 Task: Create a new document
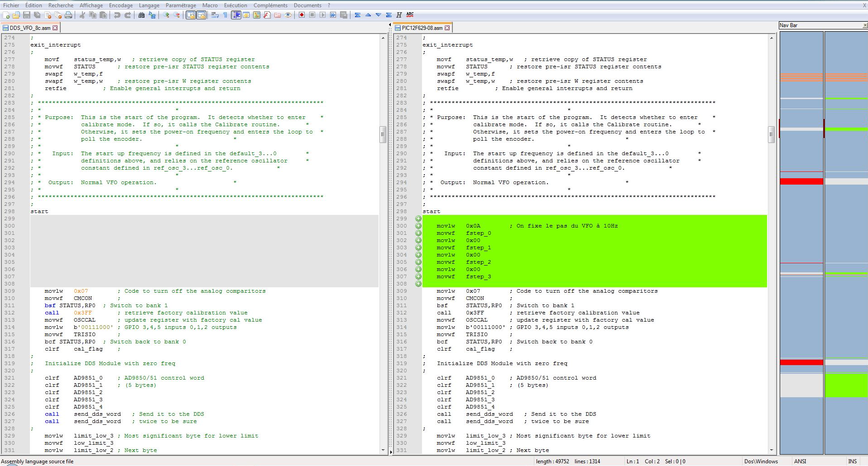[x=6, y=15]
